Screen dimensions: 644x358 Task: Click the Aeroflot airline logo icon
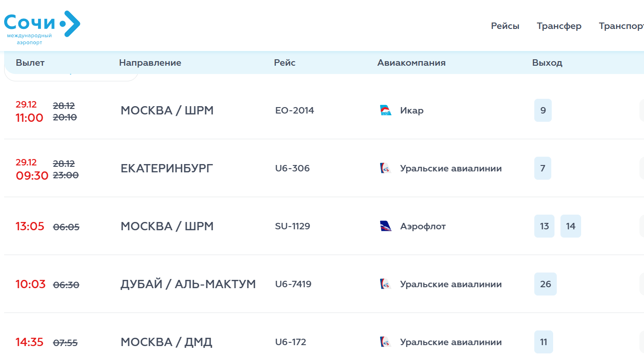(x=386, y=227)
